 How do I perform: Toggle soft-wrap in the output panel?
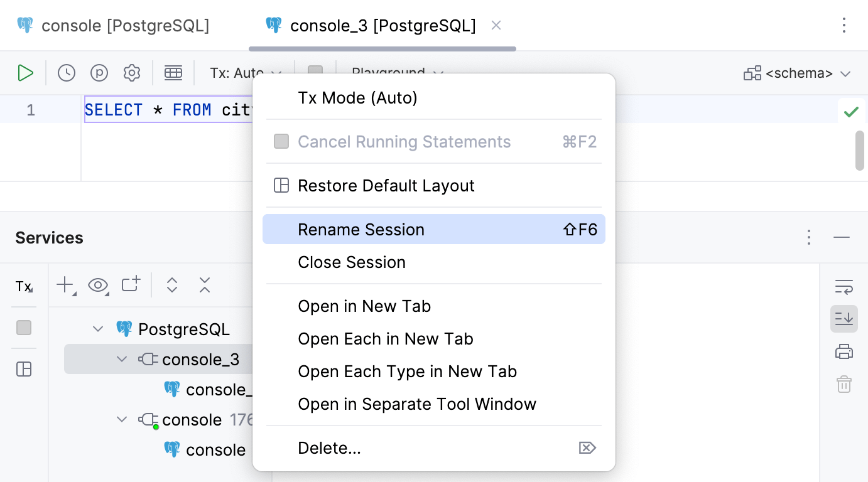coord(844,286)
